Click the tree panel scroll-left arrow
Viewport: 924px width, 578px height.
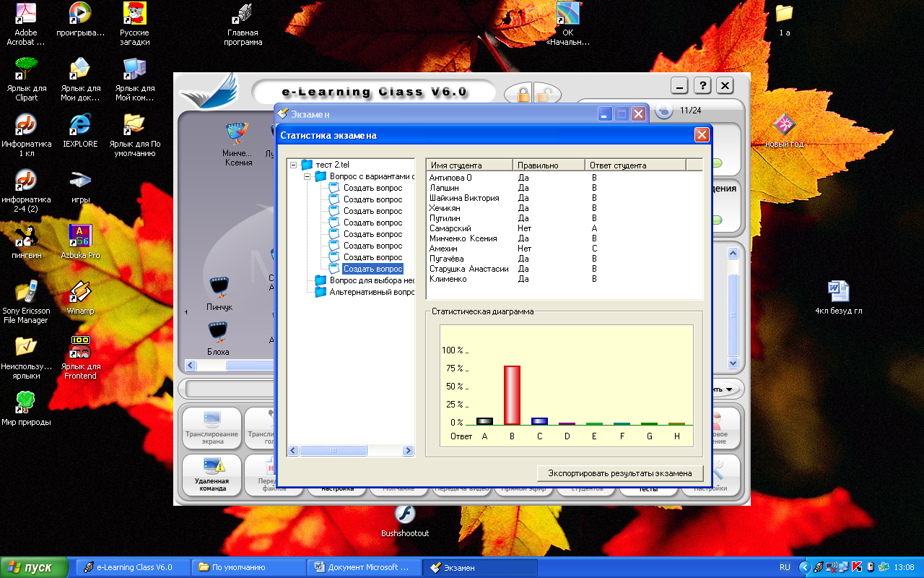[293, 451]
